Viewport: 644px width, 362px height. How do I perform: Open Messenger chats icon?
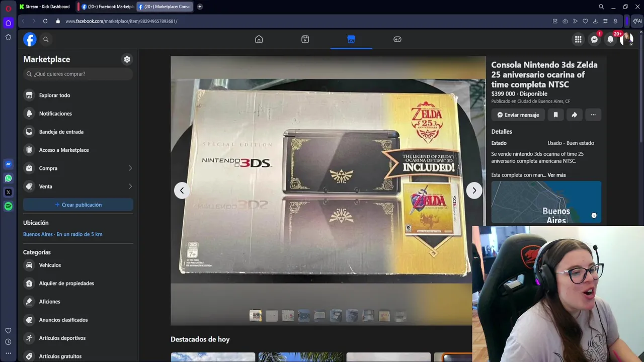click(x=594, y=39)
